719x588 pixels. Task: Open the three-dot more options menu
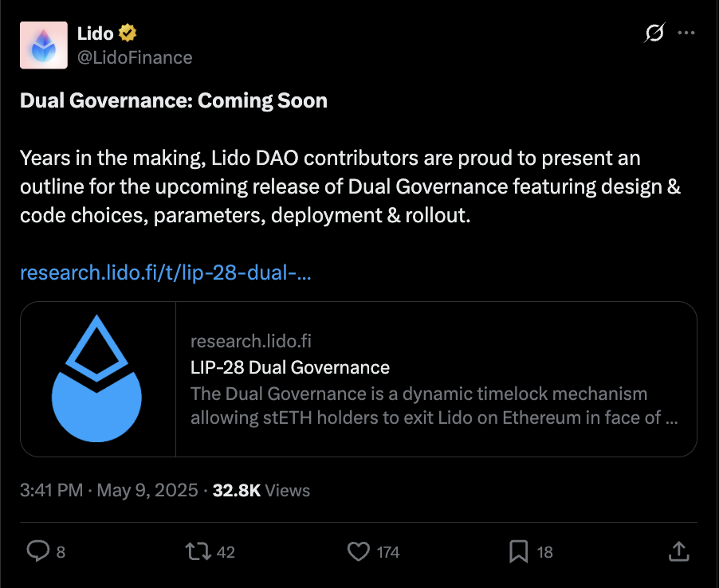pos(686,33)
